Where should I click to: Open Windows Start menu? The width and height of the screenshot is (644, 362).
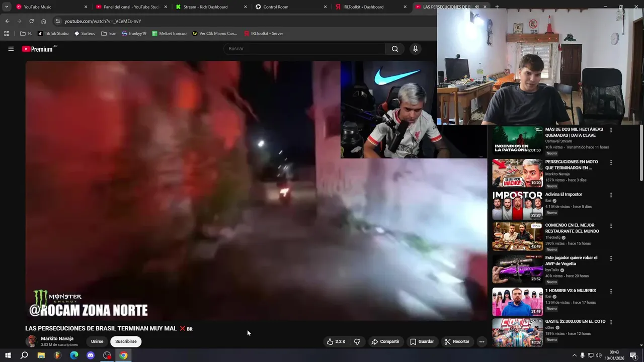point(8,355)
